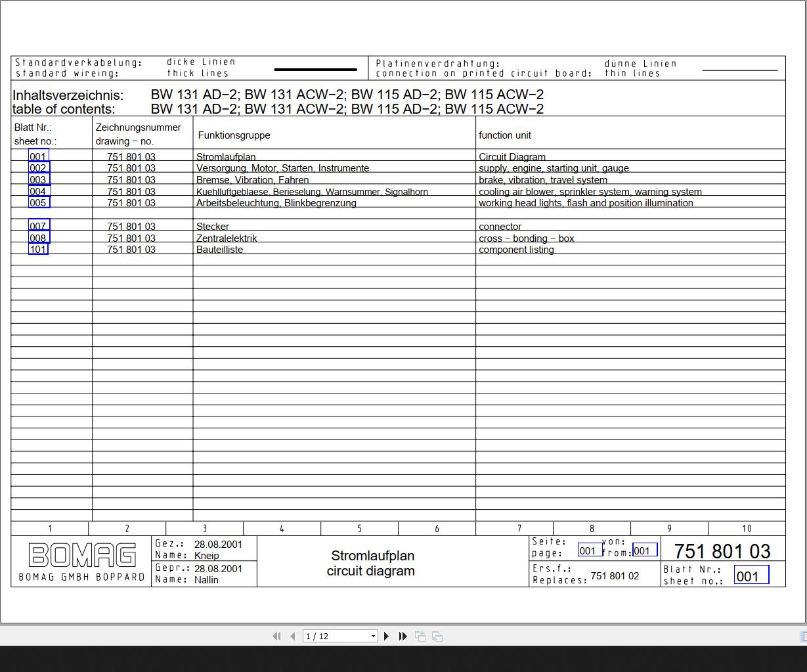Screen dimensions: 807x672
Task: Click the BOMAG logo
Action: [82, 555]
